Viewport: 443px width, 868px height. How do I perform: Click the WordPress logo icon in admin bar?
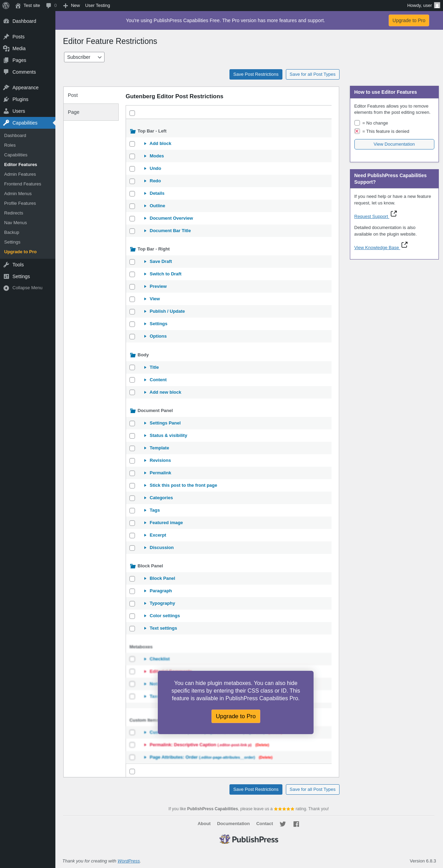pyautogui.click(x=6, y=6)
